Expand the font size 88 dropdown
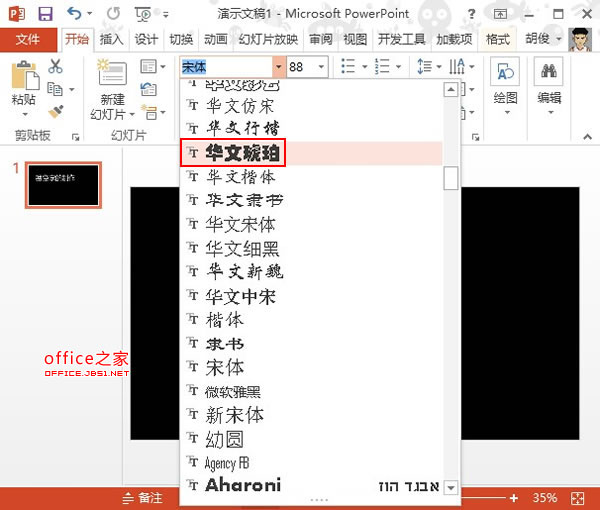The width and height of the screenshot is (600, 510). (x=321, y=67)
